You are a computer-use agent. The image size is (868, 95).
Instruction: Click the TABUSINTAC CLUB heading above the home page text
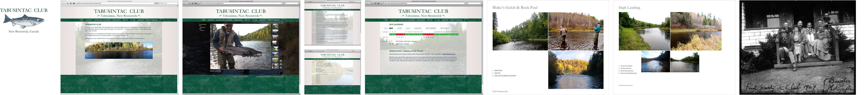pos(93,25)
